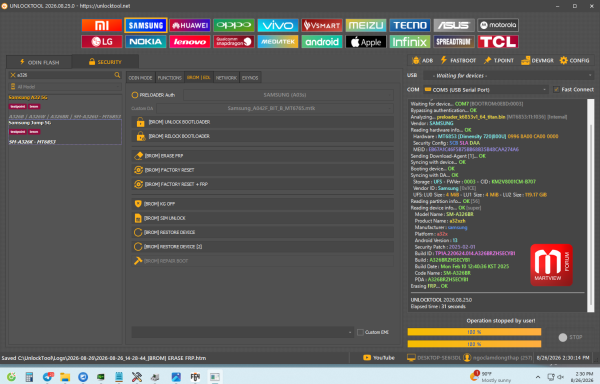600x384 pixels.
Task: Run [BROM] UNLOCK BOOTLOADER
Action: (x=262, y=122)
